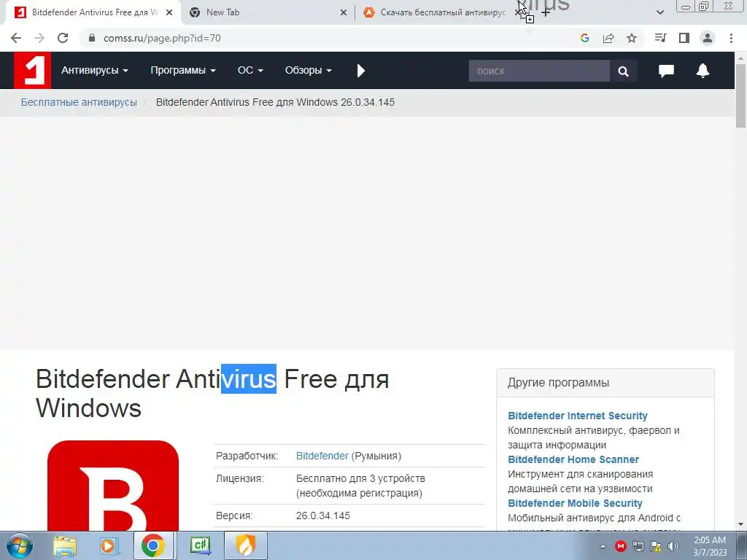This screenshot has height=560, width=747.
Task: Expand the Программы menu
Action: 183,71
